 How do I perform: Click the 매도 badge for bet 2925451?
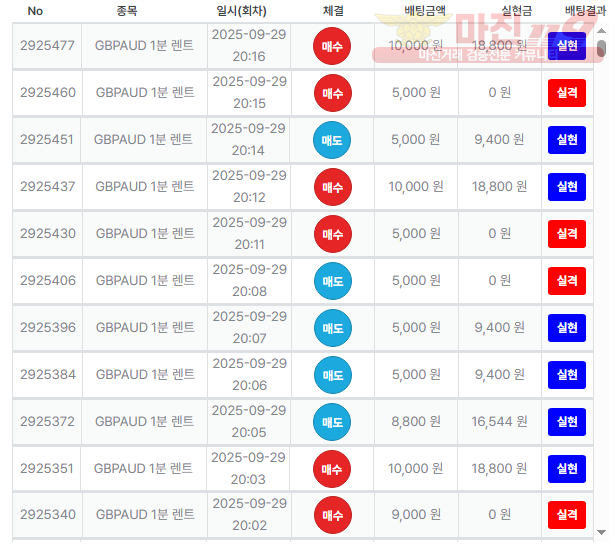click(x=332, y=140)
